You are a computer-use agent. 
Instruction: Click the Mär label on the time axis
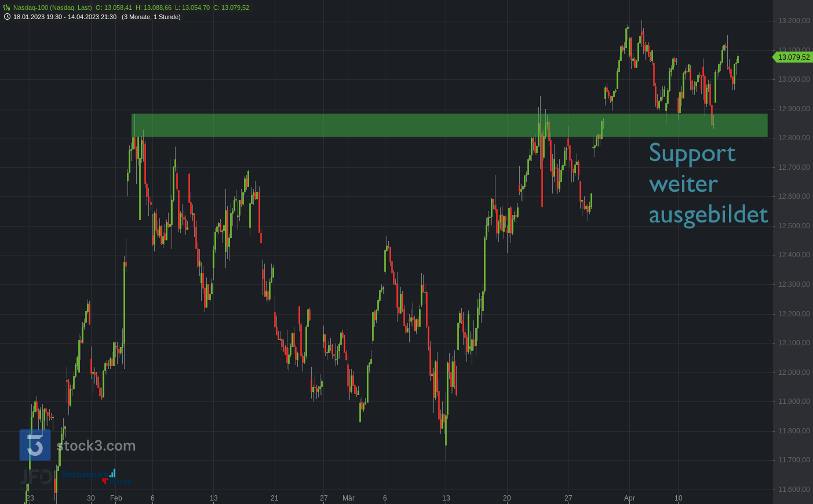point(348,498)
